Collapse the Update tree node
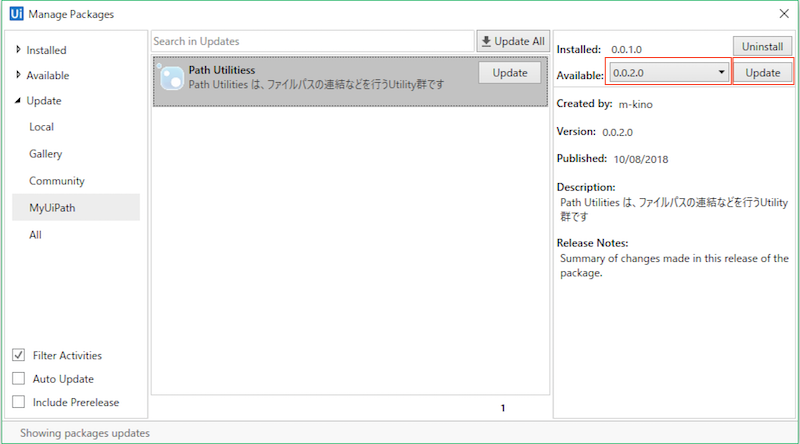 18,101
